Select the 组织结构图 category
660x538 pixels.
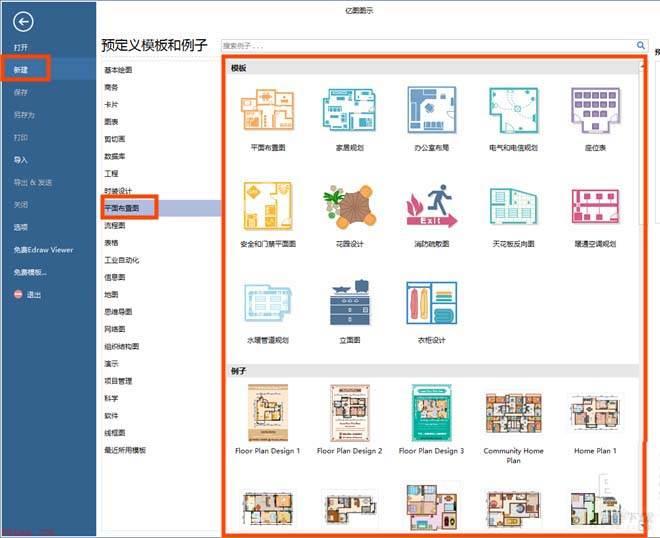(122, 346)
